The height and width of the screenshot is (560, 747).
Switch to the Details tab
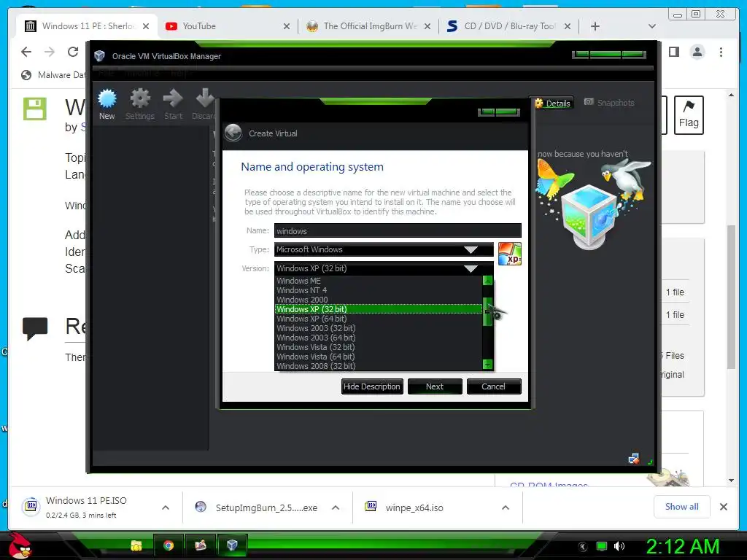pyautogui.click(x=553, y=104)
